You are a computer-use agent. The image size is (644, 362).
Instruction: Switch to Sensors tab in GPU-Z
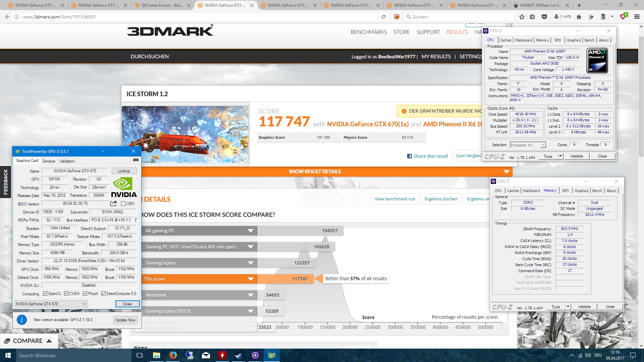pyautogui.click(x=49, y=161)
